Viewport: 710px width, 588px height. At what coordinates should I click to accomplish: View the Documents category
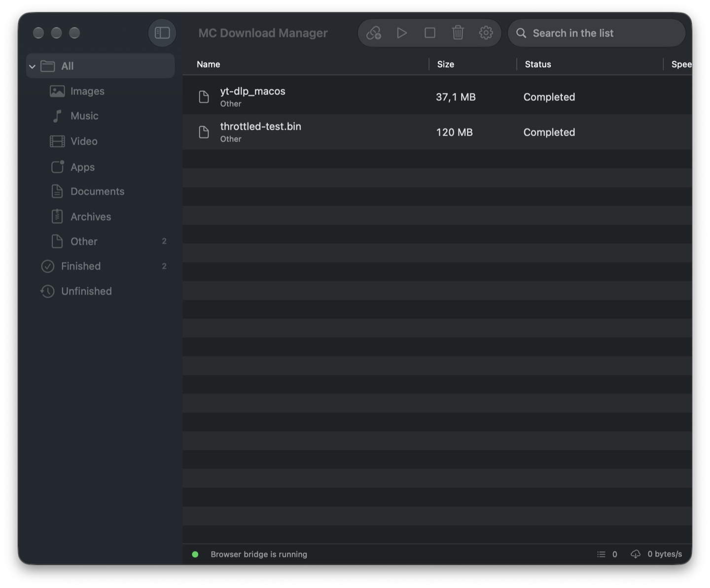click(x=100, y=191)
